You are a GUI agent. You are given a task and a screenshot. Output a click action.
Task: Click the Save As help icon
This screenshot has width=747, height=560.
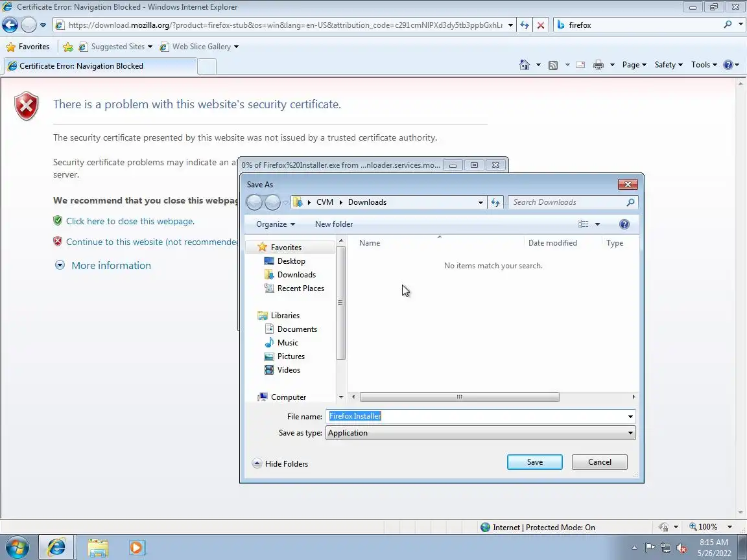(x=624, y=224)
